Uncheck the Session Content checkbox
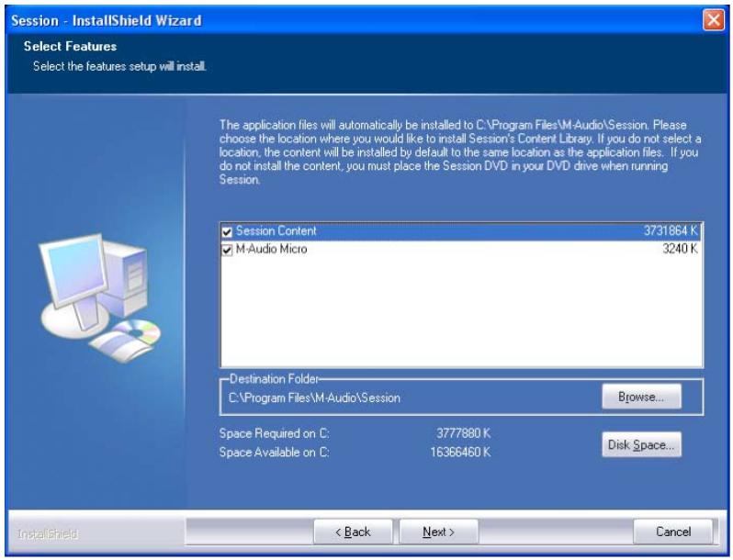733x560 pixels. point(227,231)
